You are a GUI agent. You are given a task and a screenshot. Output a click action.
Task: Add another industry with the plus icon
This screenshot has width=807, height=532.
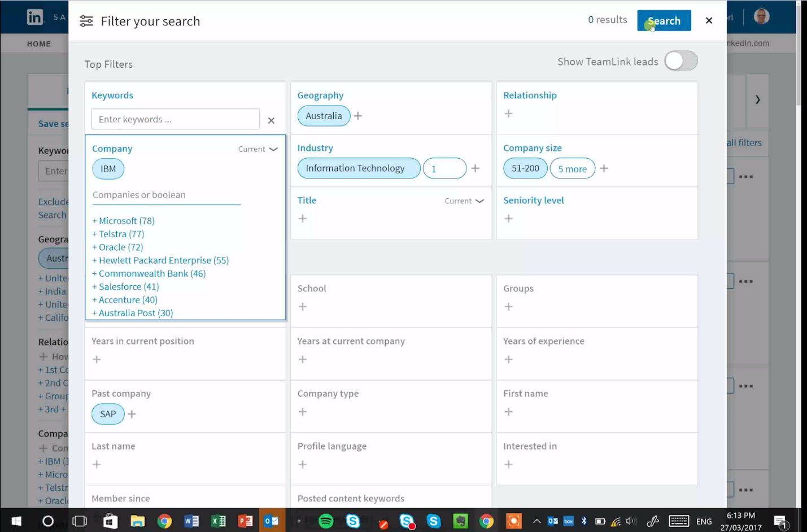[x=475, y=168]
